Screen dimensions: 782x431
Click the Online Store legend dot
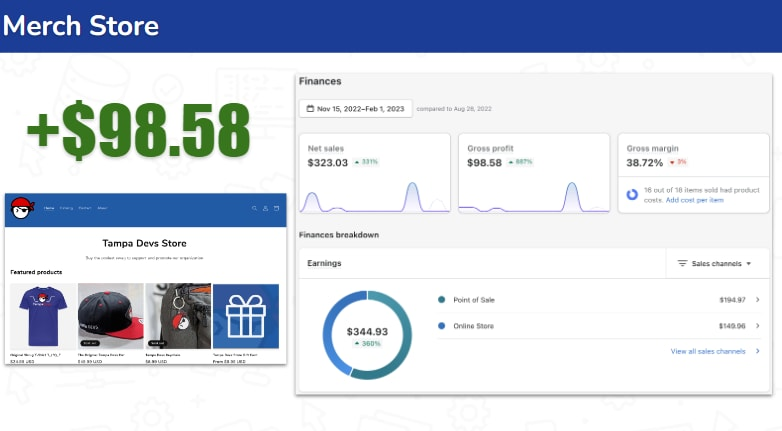tap(442, 325)
